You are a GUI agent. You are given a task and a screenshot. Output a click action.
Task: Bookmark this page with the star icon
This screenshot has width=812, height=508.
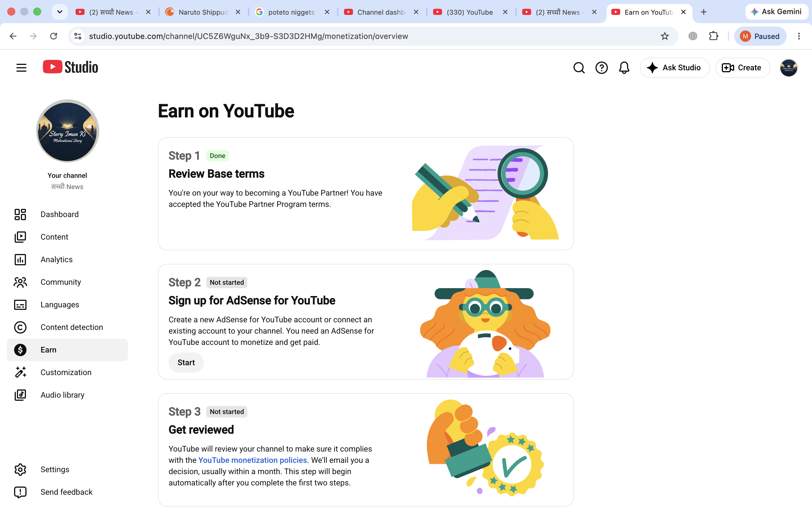(665, 36)
